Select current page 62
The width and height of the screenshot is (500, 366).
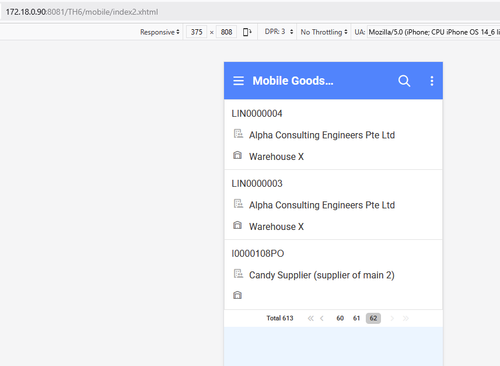pyautogui.click(x=373, y=318)
